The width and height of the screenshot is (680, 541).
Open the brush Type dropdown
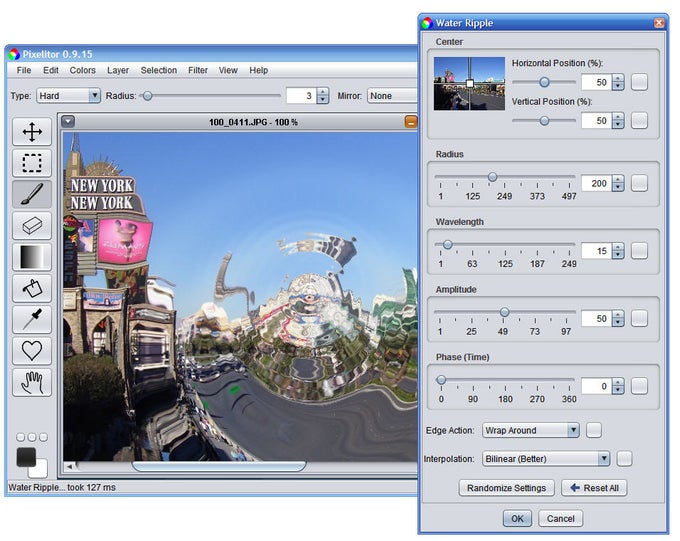[x=69, y=96]
